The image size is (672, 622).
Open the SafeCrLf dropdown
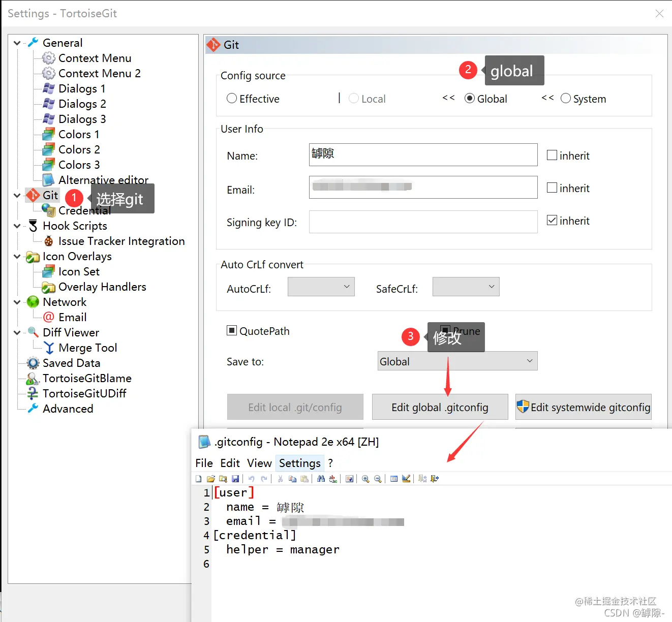click(466, 287)
